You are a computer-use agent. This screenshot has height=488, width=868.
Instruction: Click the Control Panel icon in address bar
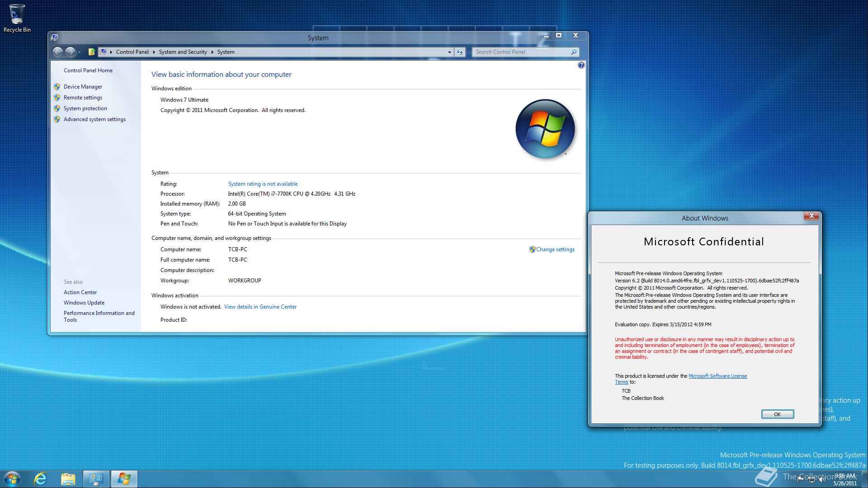pos(103,52)
